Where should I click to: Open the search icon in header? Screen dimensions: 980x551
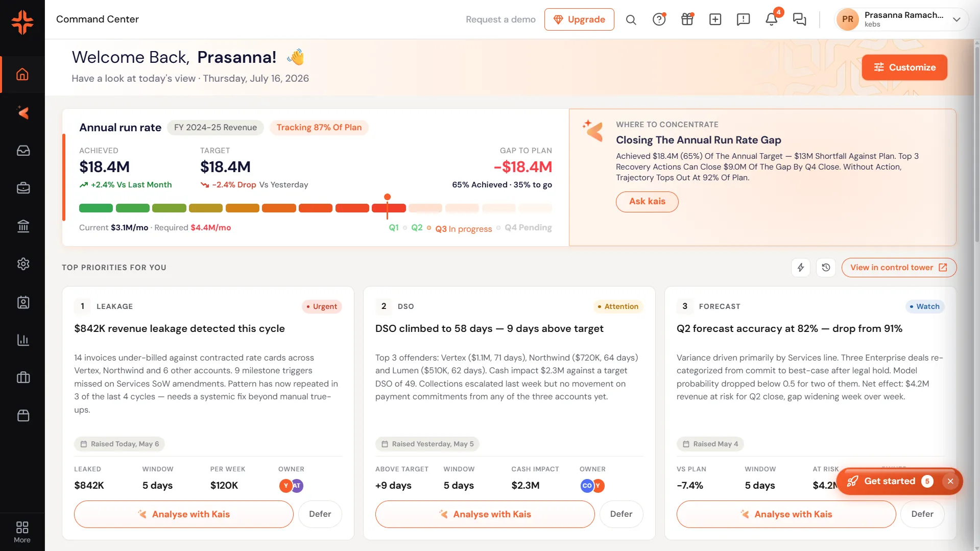coord(631,19)
